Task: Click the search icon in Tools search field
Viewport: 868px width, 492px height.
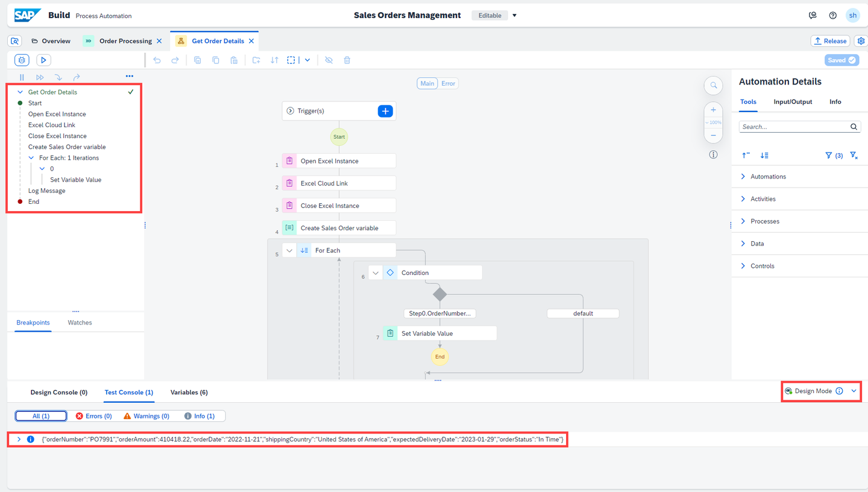Action: (x=854, y=127)
